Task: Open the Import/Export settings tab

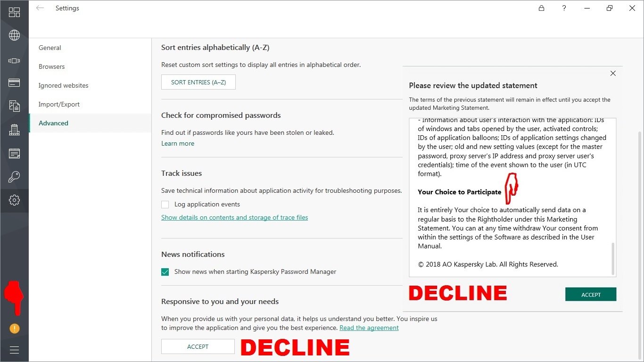Action: (59, 104)
